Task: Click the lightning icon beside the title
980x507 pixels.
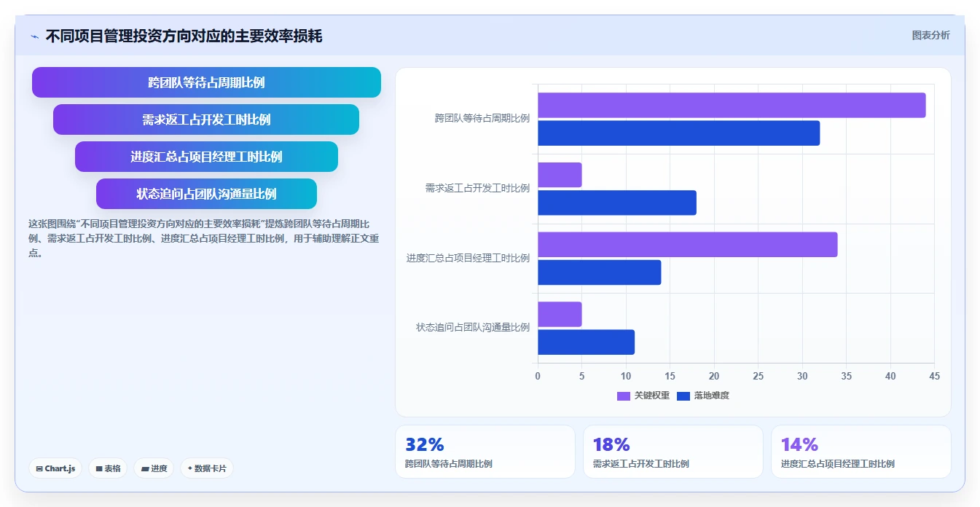Action: point(34,36)
